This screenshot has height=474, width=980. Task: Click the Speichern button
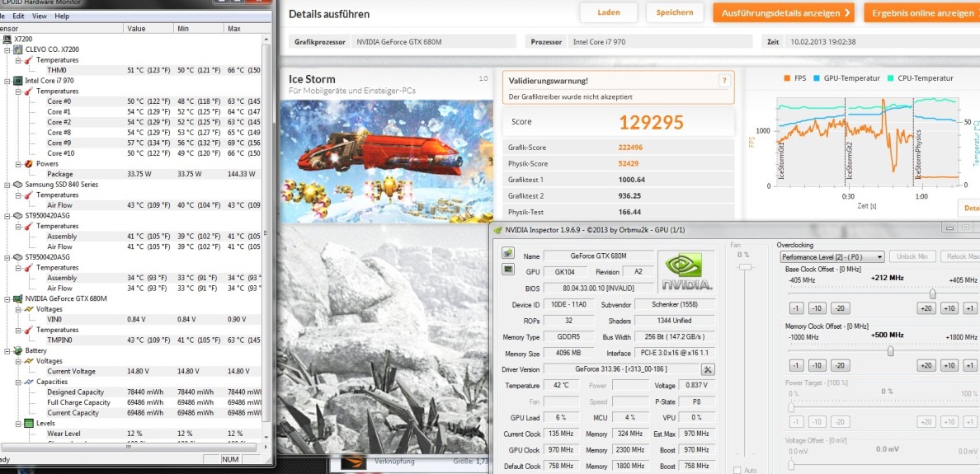click(675, 12)
